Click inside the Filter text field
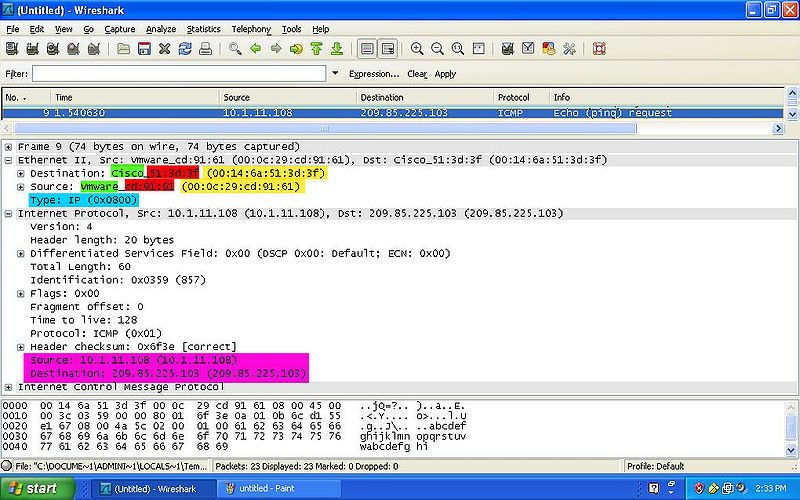Image resolution: width=800 pixels, height=500 pixels. (x=180, y=74)
